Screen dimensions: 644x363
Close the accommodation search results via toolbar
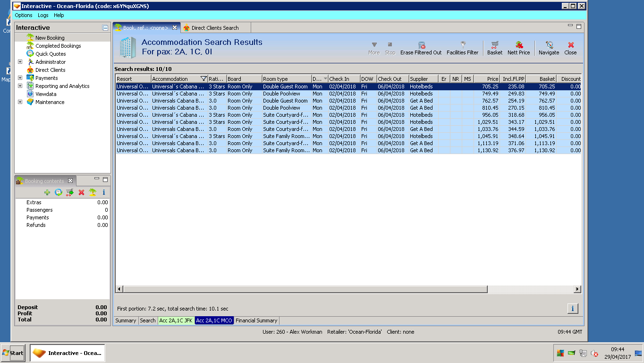[570, 48]
